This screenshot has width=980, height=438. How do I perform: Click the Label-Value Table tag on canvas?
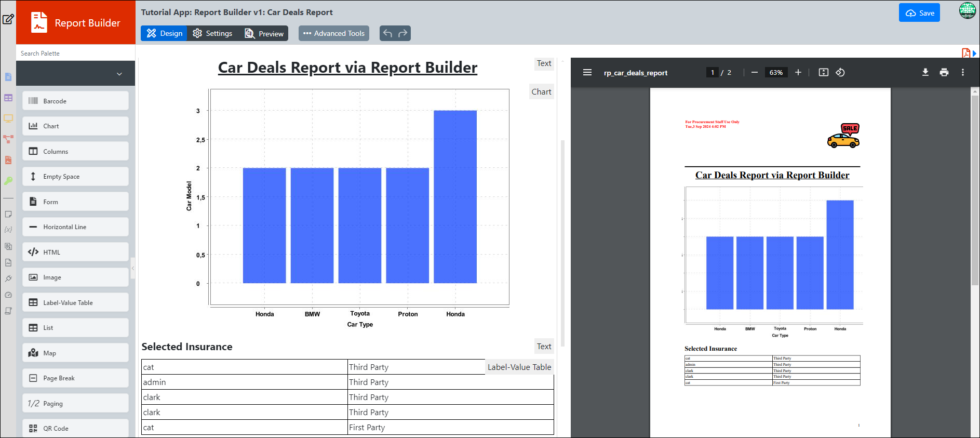tap(519, 367)
